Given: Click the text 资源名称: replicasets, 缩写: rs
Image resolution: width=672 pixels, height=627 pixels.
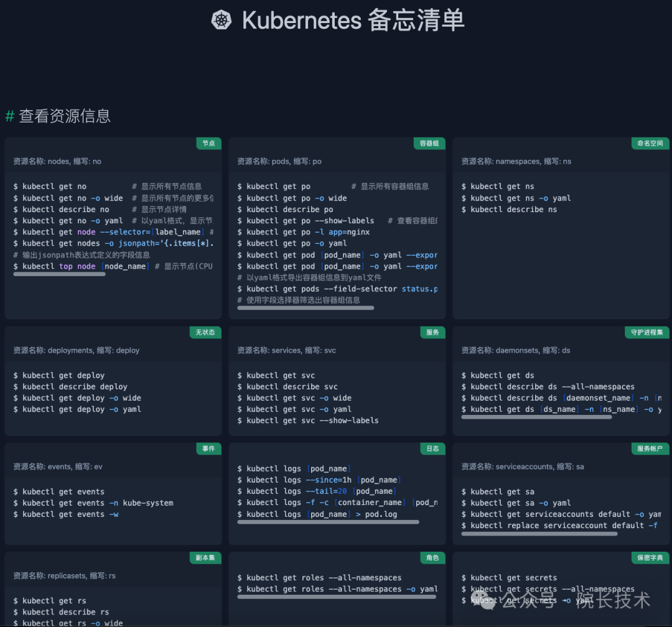Looking at the screenshot, I should 64,576.
